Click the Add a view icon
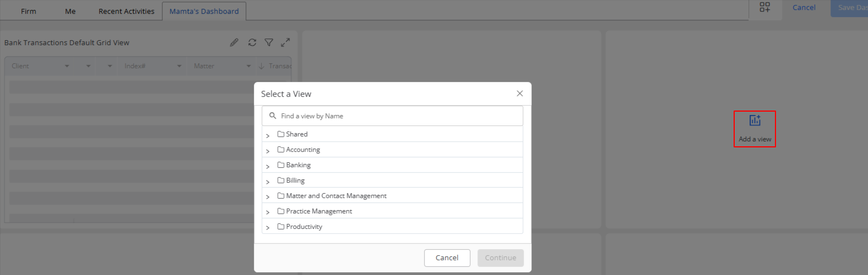 [x=755, y=120]
